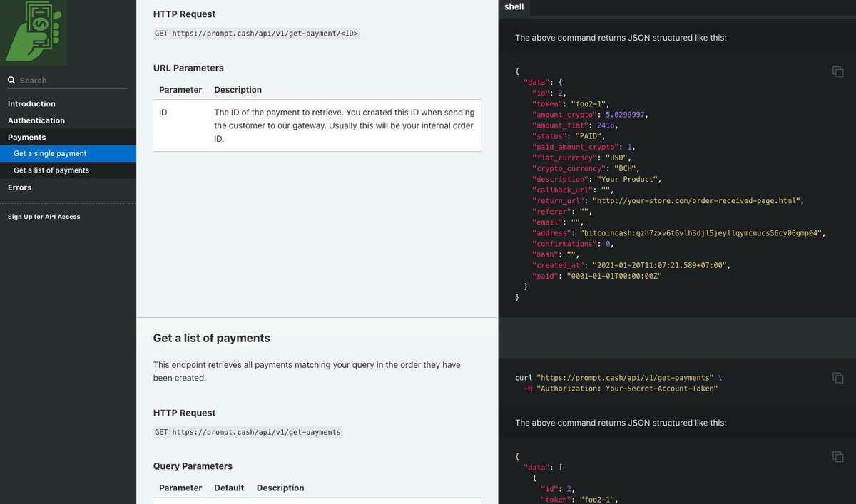The height and width of the screenshot is (504, 856).
Task: Click the "paid" timestamp value
Action: [x=613, y=276]
